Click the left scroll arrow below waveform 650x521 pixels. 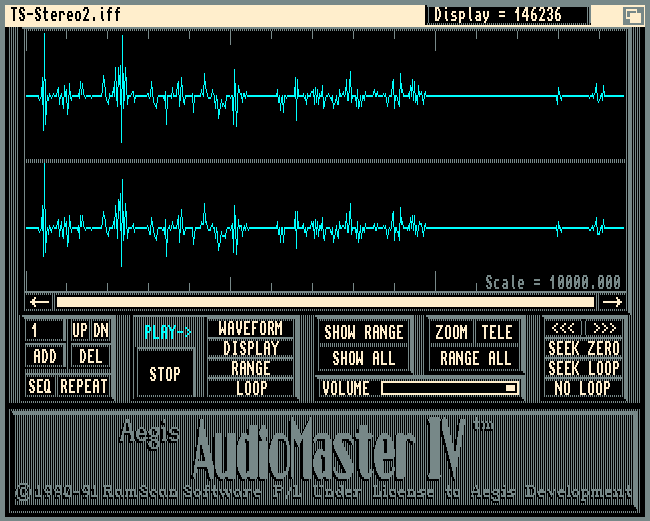(x=40, y=302)
